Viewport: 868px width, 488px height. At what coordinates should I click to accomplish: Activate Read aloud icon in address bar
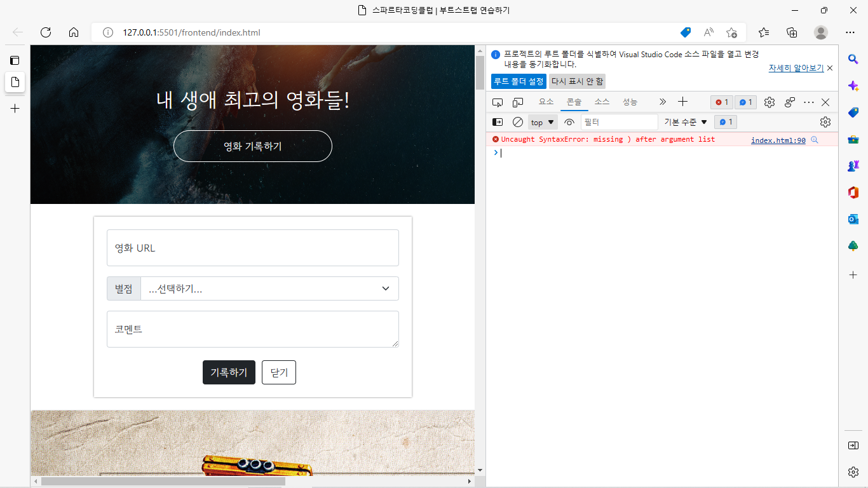click(709, 32)
